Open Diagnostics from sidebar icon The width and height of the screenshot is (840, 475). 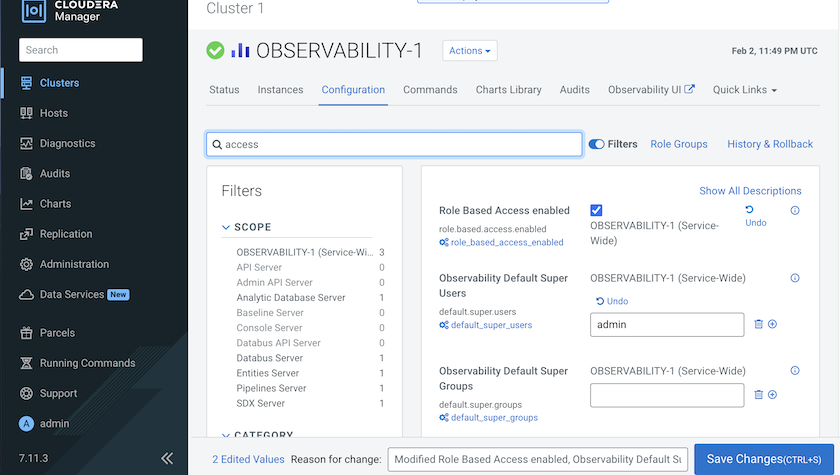(28, 143)
